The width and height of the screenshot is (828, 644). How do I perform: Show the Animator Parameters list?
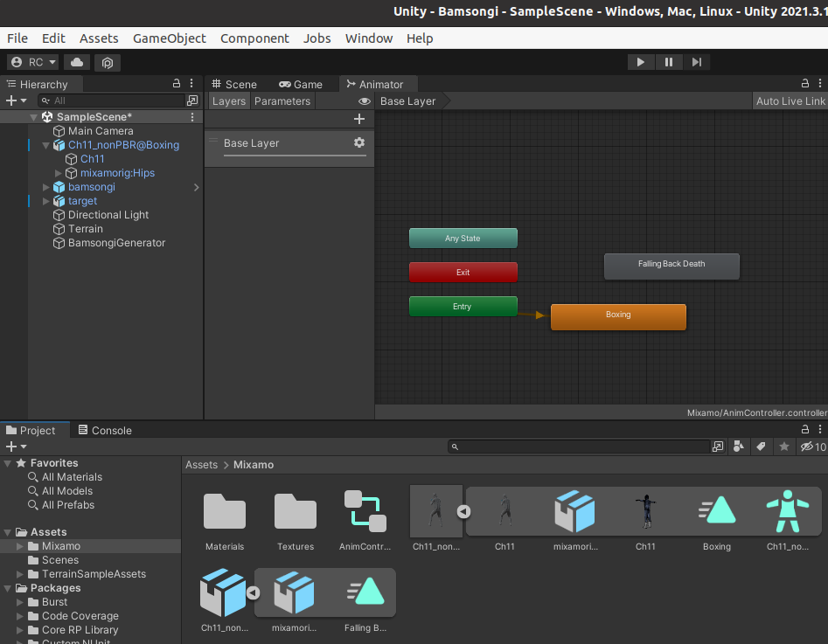(282, 101)
